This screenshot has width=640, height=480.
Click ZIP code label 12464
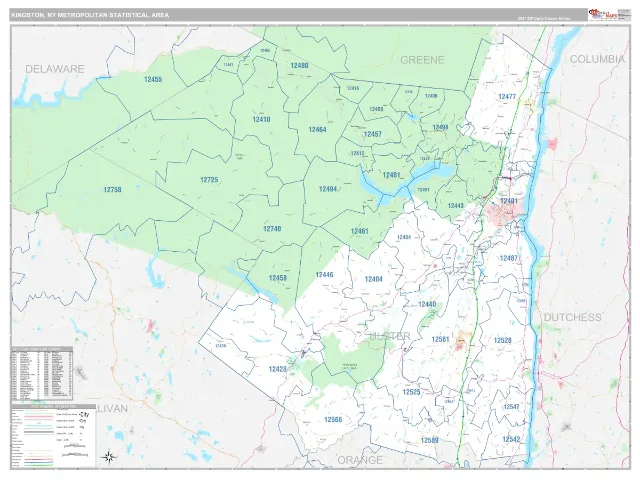coord(317,130)
